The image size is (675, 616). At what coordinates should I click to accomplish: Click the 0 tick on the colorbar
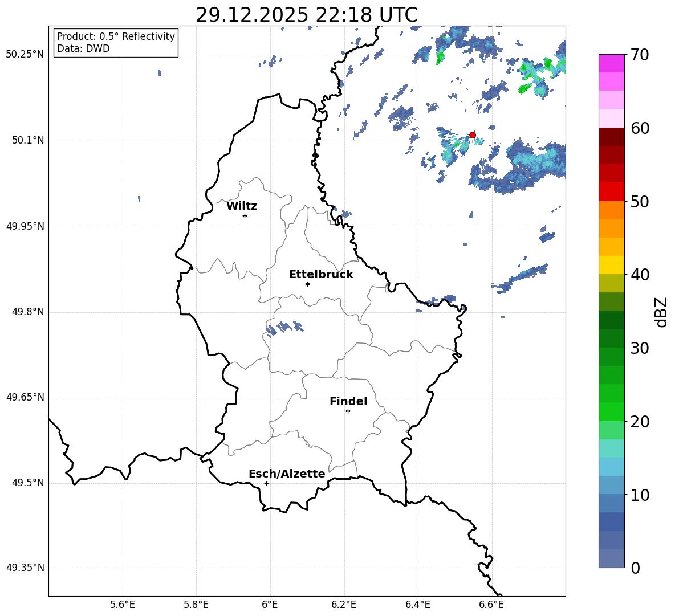point(635,568)
